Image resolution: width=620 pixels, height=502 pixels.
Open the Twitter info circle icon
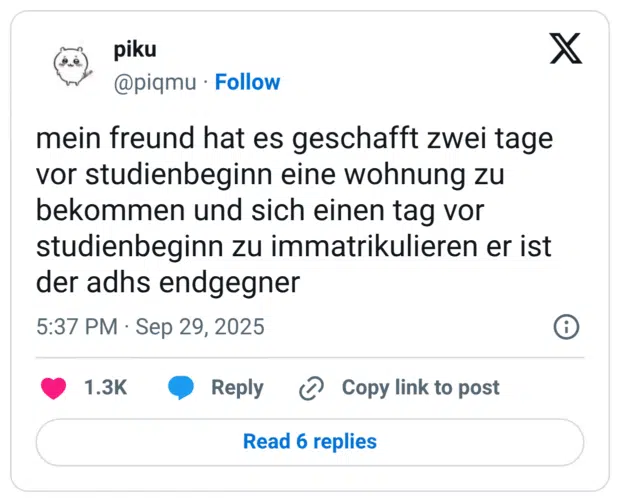tap(566, 327)
